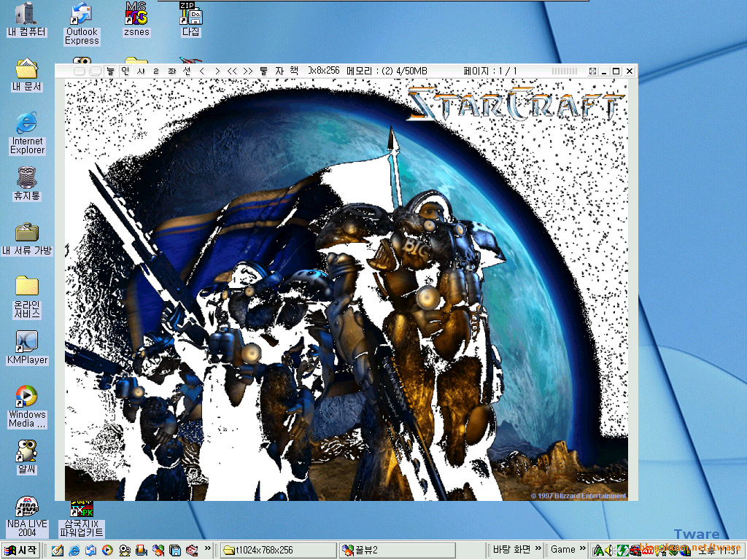This screenshot has width=747, height=560.
Task: Click the 좌 toolbar item in viewer
Action: tap(171, 71)
